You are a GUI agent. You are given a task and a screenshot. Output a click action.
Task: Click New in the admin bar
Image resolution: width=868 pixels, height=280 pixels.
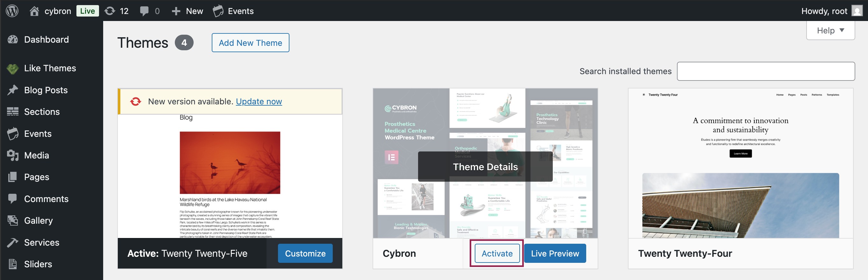point(195,11)
